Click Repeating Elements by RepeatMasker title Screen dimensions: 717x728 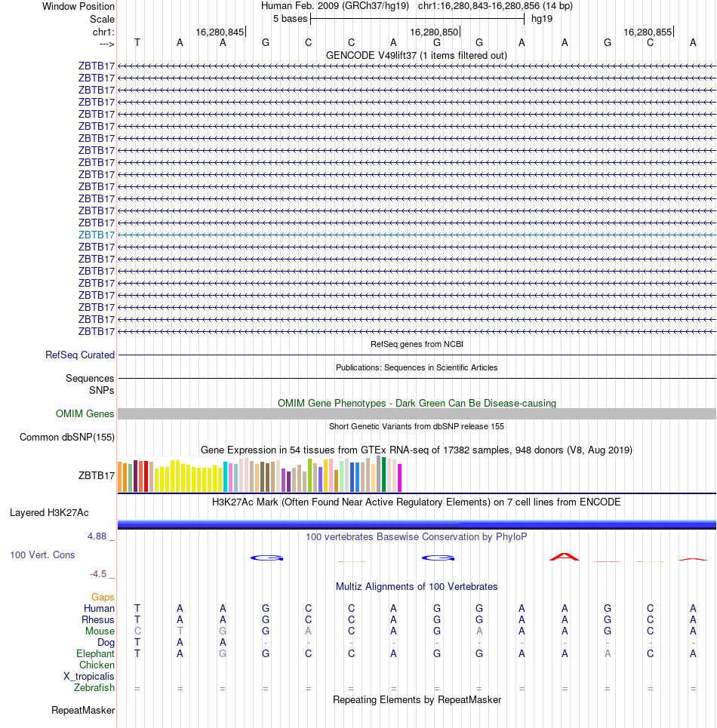click(417, 699)
